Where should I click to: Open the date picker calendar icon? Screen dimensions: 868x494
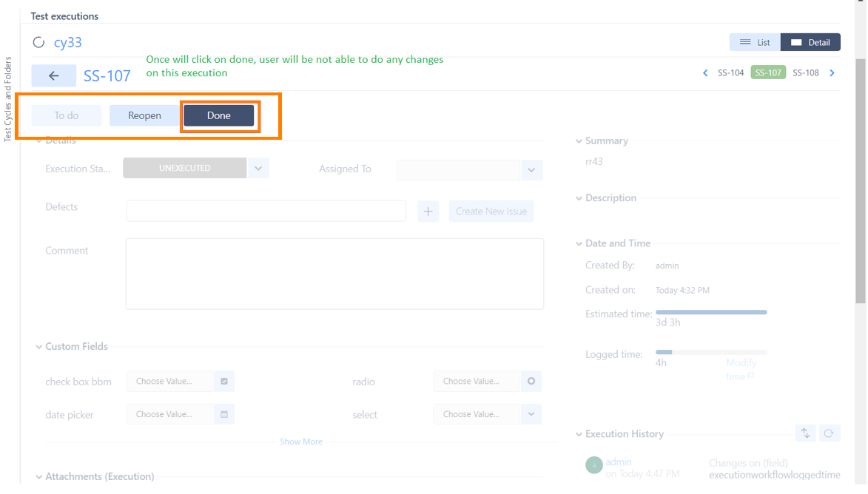pos(224,414)
